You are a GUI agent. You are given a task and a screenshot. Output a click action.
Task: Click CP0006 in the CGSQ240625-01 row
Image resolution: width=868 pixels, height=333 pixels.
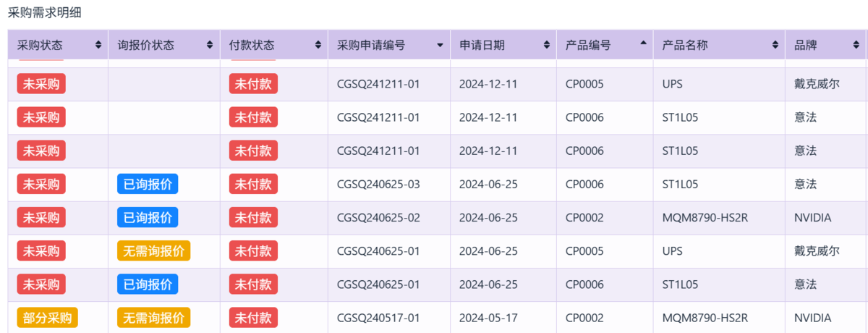pos(584,284)
